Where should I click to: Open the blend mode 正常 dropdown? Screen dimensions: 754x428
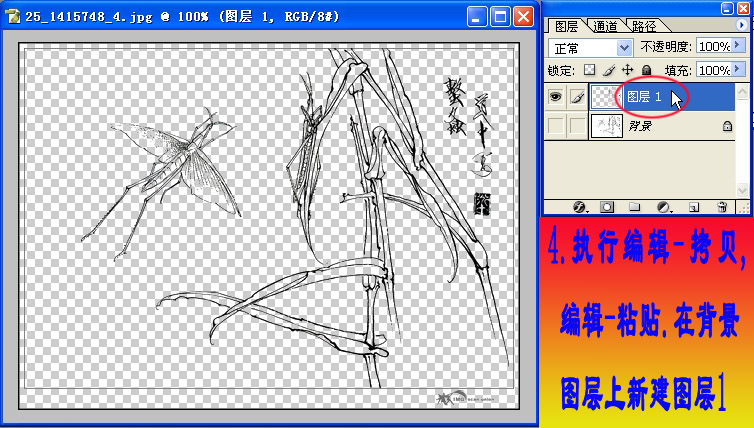(590, 48)
